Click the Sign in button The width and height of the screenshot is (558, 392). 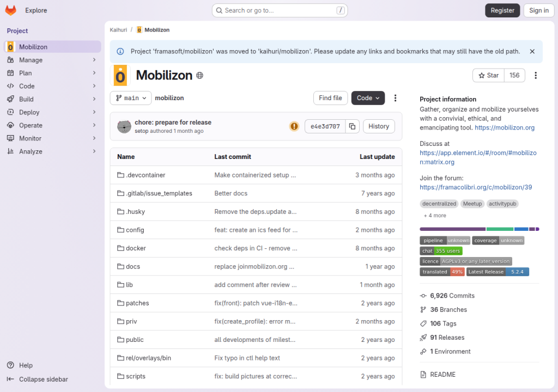[539, 10]
